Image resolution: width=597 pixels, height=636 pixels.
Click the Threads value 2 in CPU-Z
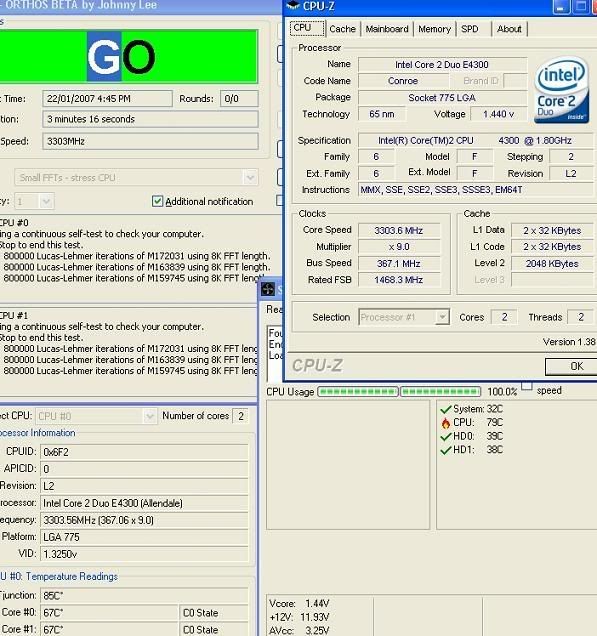click(580, 317)
